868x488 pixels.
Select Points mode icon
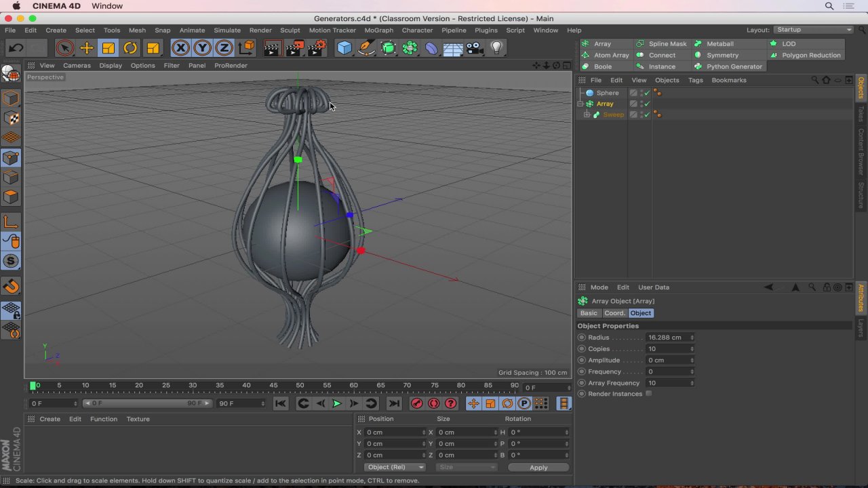[11, 158]
